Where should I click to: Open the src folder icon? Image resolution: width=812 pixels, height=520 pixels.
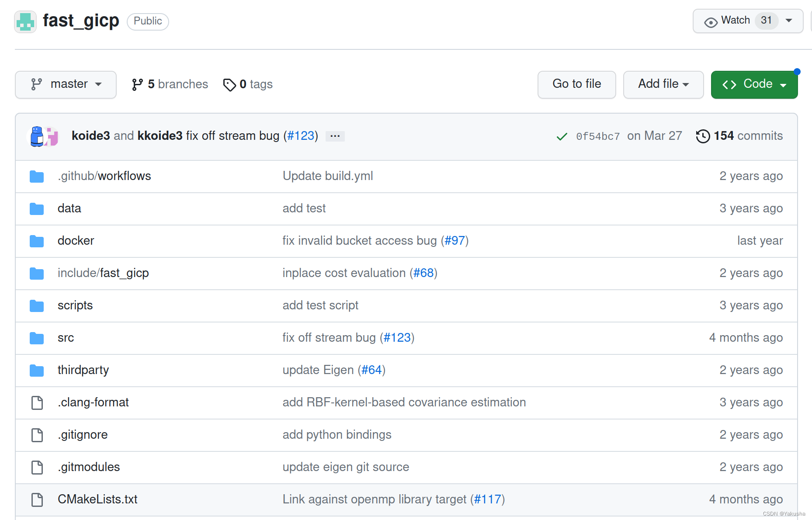coord(37,338)
